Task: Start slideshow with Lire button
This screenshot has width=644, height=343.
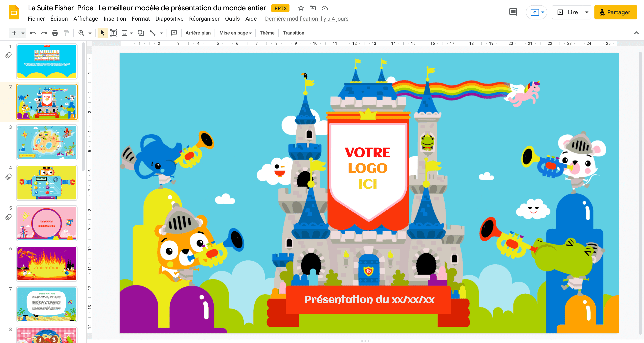Action: click(568, 12)
